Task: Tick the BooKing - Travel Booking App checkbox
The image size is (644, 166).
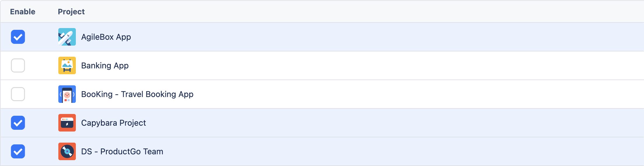Action: pyautogui.click(x=18, y=94)
